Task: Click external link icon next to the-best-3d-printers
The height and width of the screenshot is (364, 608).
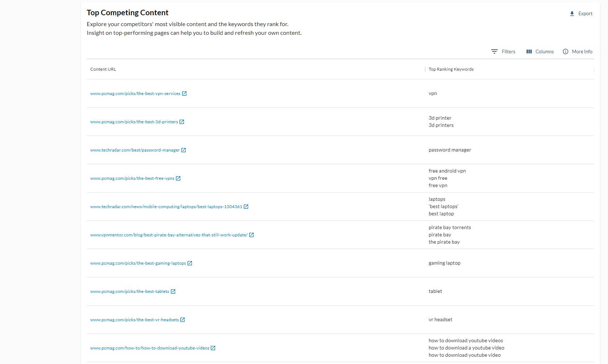Action: pos(182,122)
